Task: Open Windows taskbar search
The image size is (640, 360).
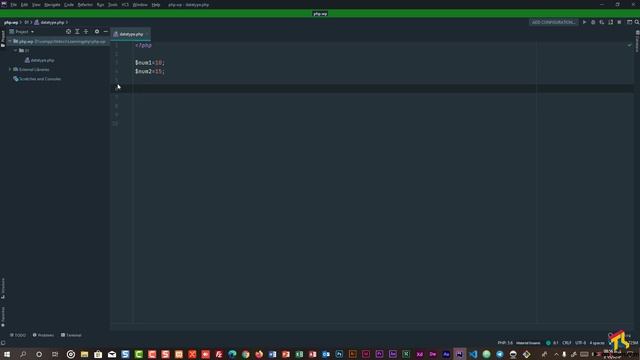Action: pyautogui.click(x=23, y=354)
